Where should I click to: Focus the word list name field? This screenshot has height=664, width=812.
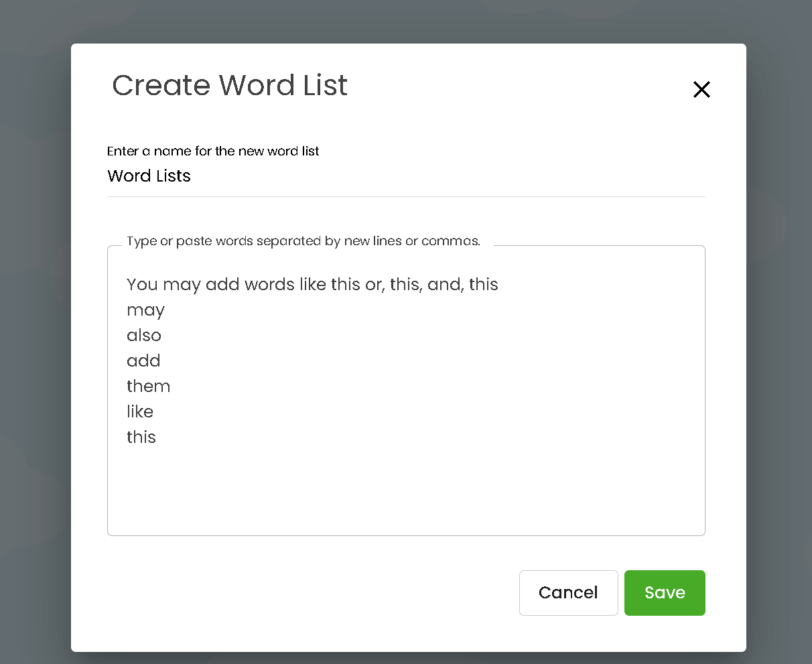tap(406, 176)
